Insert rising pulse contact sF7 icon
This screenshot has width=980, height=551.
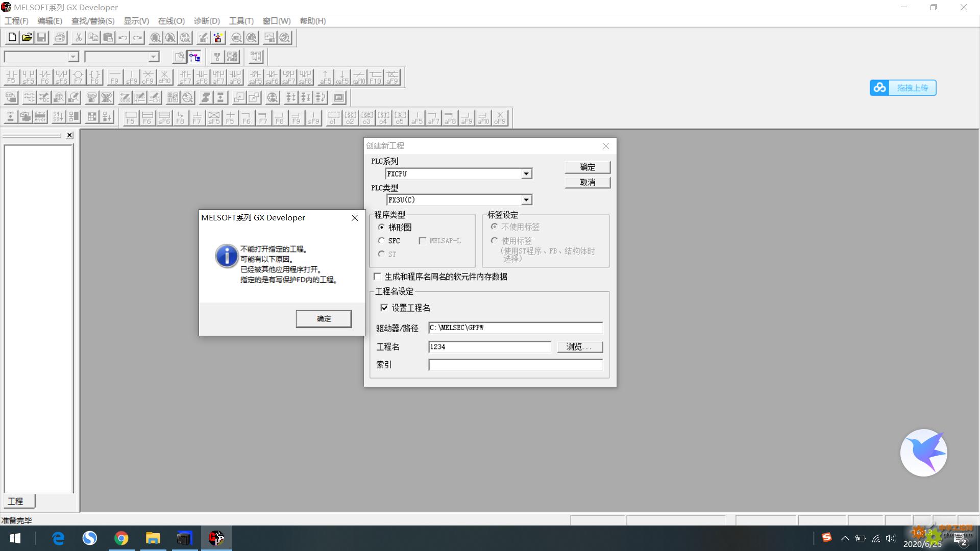point(185,77)
